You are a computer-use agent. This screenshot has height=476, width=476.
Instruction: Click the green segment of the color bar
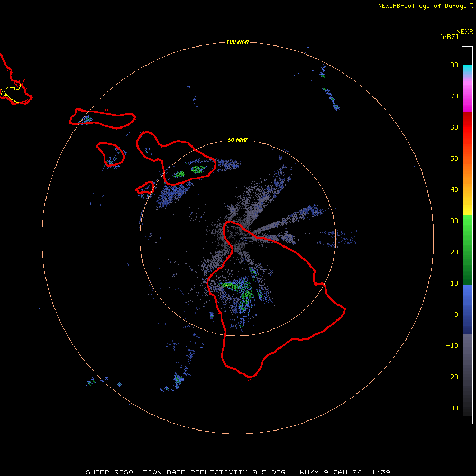point(467,250)
